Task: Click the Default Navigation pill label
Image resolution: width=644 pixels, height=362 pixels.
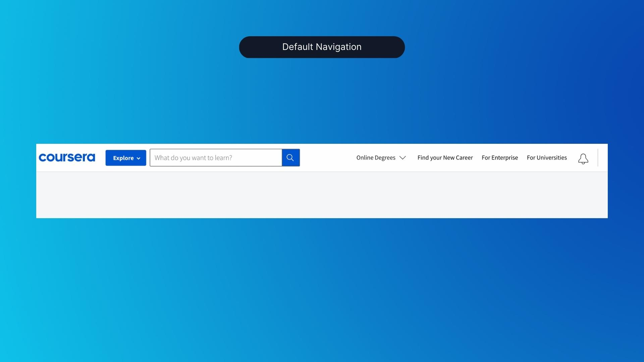Action: coord(322,47)
